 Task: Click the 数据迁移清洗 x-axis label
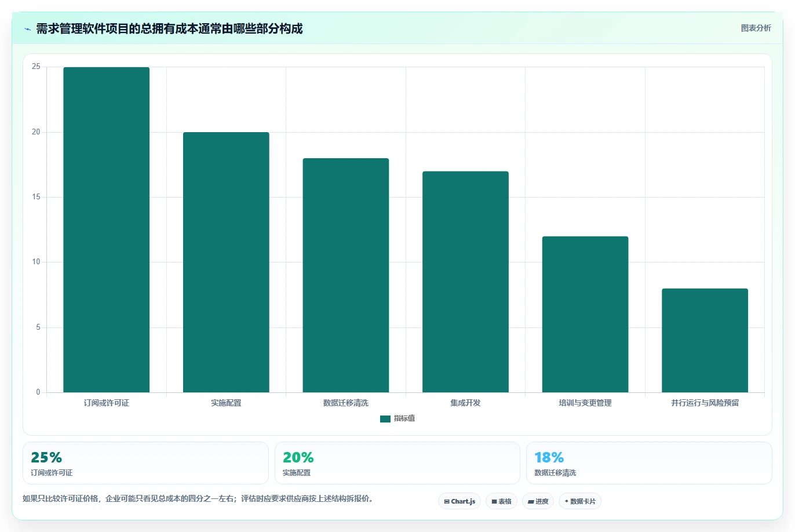[346, 403]
